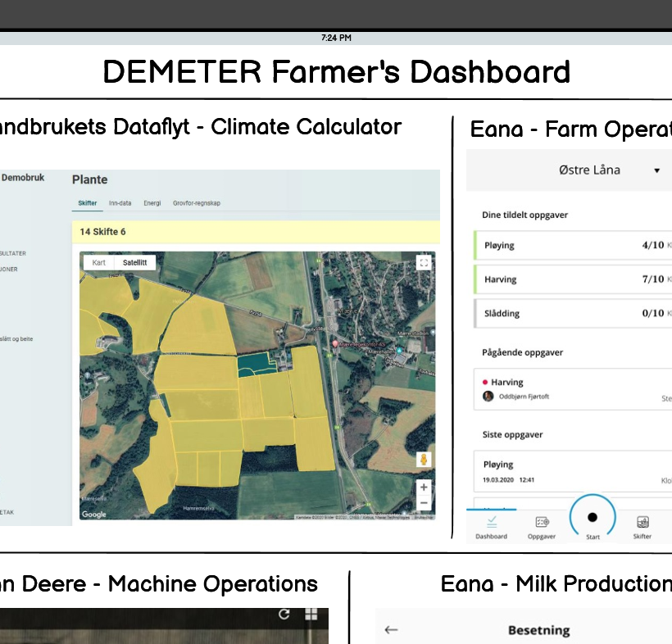Screen dimensions: 672x644
Task: Click the Plante heading
Action: pos(89,179)
